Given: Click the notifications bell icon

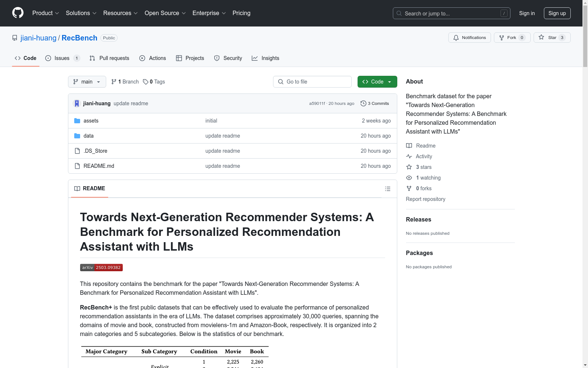Looking at the screenshot, I should click(x=456, y=38).
